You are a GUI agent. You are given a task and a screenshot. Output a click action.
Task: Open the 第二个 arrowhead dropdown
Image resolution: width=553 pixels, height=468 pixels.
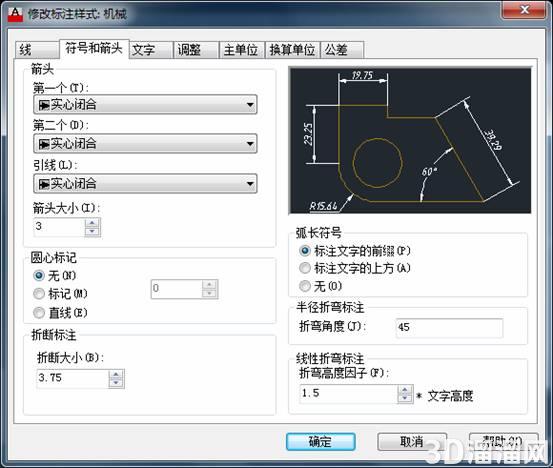pos(145,144)
